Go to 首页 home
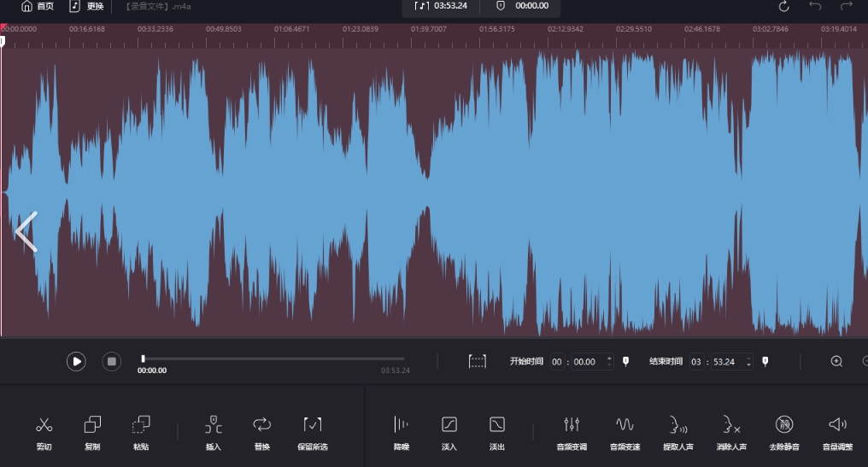Image resolution: width=868 pixels, height=467 pixels. pos(37,6)
